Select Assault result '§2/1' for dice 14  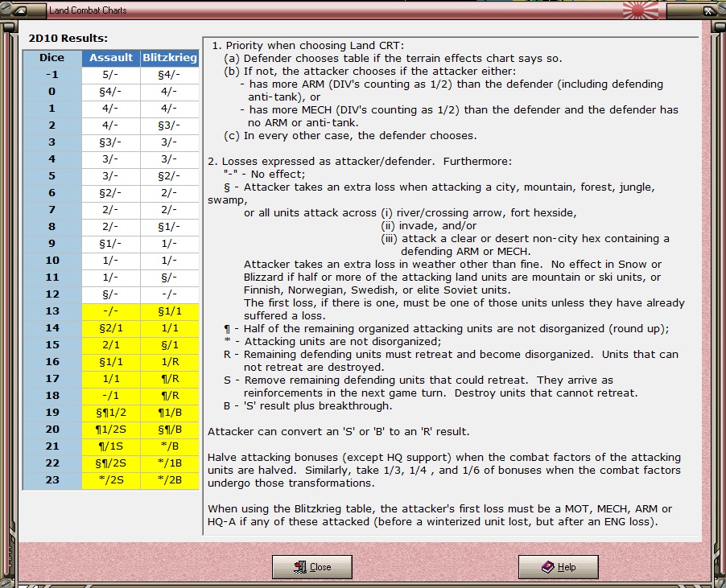(111, 328)
